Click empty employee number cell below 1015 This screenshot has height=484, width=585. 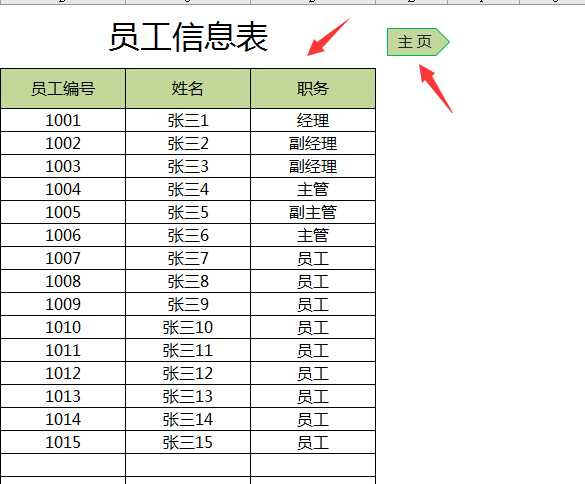pos(63,465)
